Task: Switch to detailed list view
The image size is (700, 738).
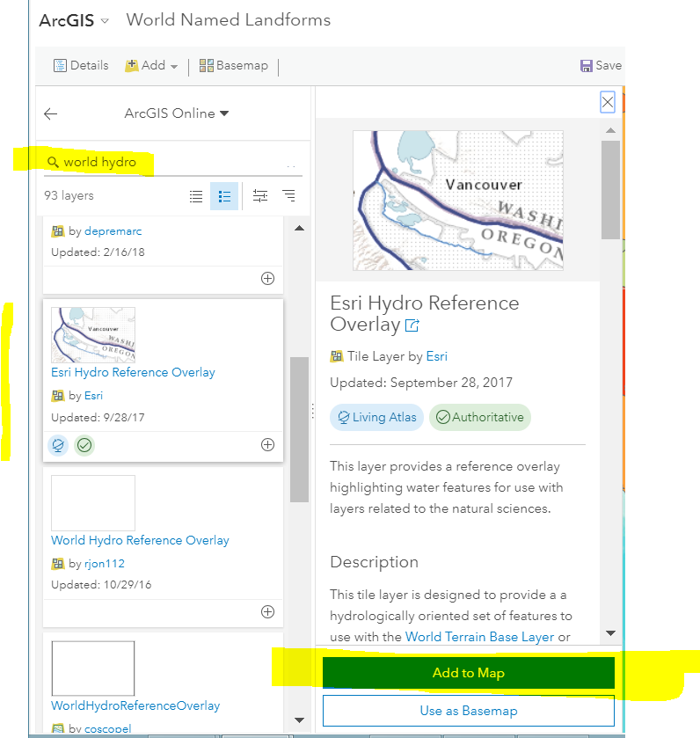Action: tap(224, 196)
